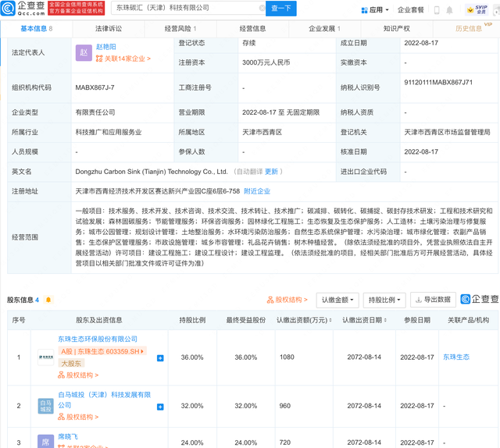
Task: Switch to 法律诉讼 tab
Action: [x=109, y=29]
